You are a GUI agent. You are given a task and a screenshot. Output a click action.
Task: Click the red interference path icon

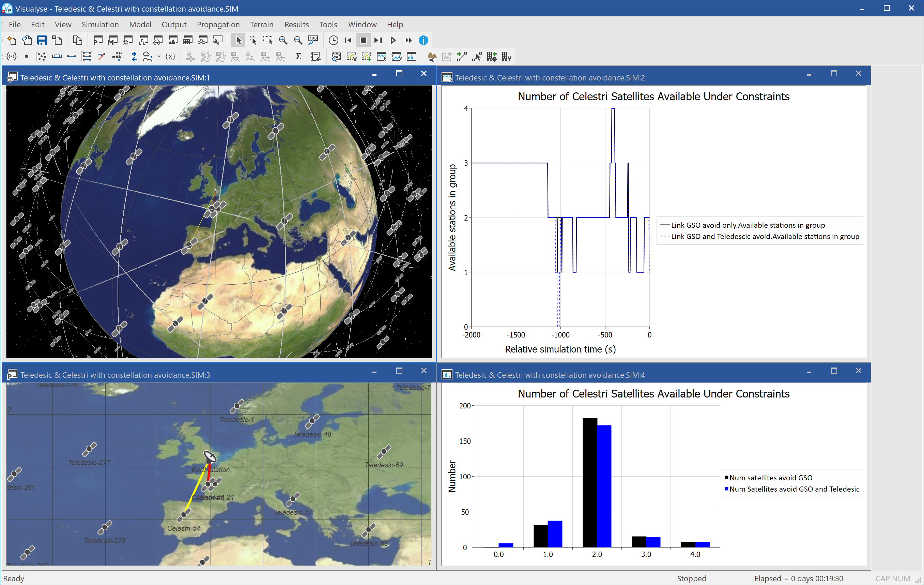102,57
